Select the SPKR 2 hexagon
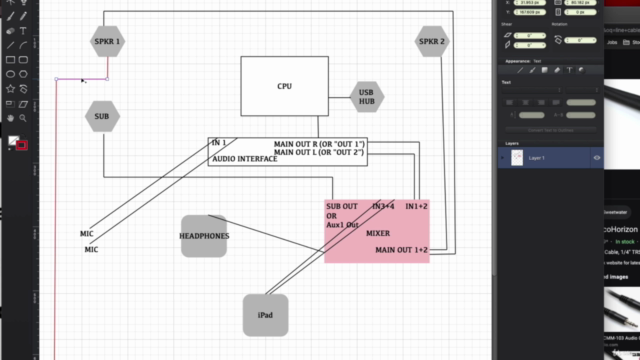640x360 pixels. (432, 41)
